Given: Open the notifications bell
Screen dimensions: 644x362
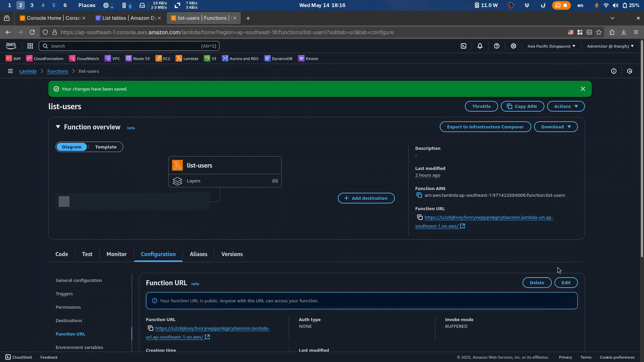Looking at the screenshot, I should click(x=480, y=46).
